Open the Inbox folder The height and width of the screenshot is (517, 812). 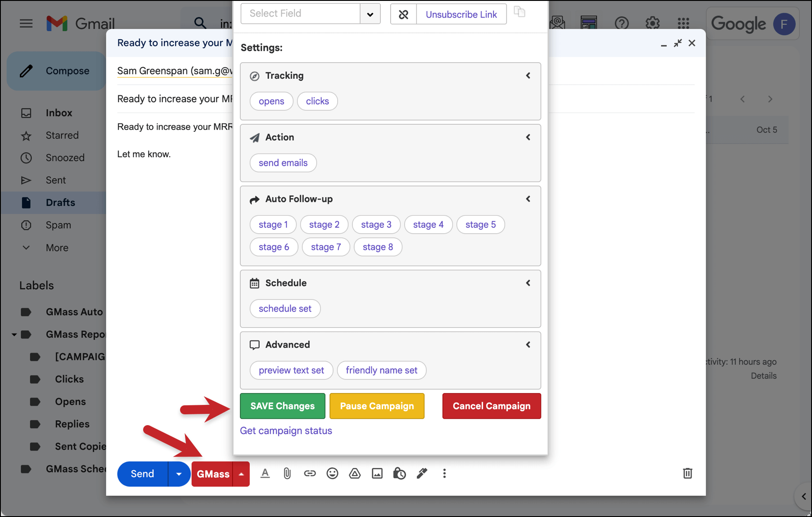coord(59,113)
